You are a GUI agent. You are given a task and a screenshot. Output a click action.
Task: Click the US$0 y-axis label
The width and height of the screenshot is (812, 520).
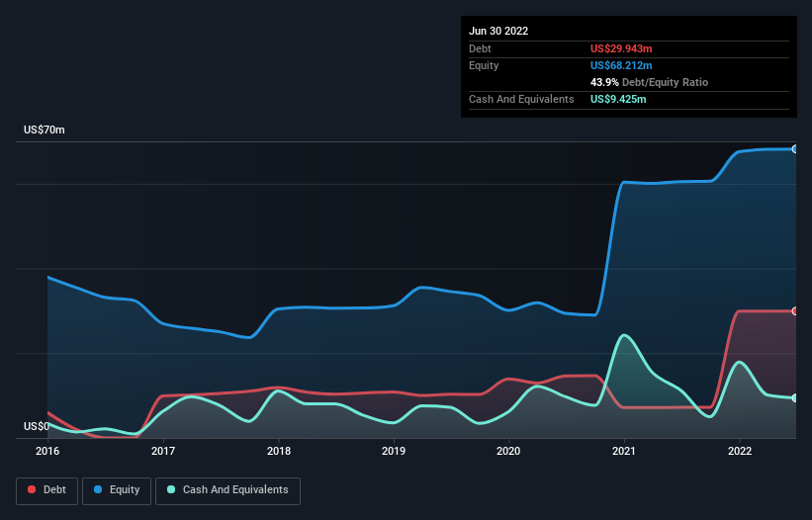pos(37,426)
